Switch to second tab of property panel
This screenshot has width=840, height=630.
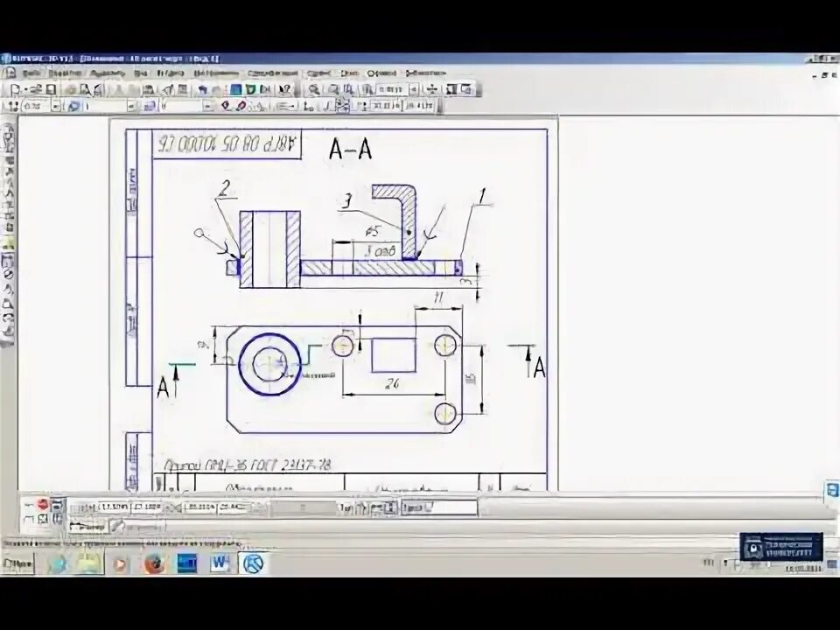tap(136, 528)
